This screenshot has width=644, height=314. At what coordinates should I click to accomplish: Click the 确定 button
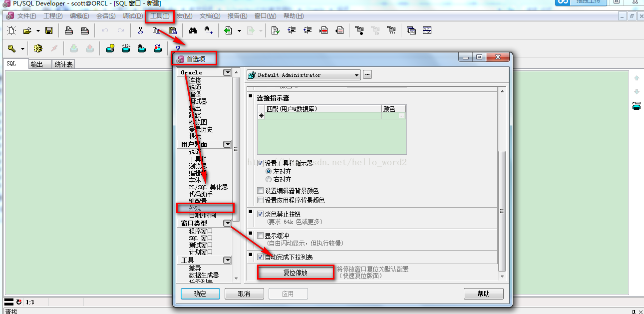(x=200, y=294)
